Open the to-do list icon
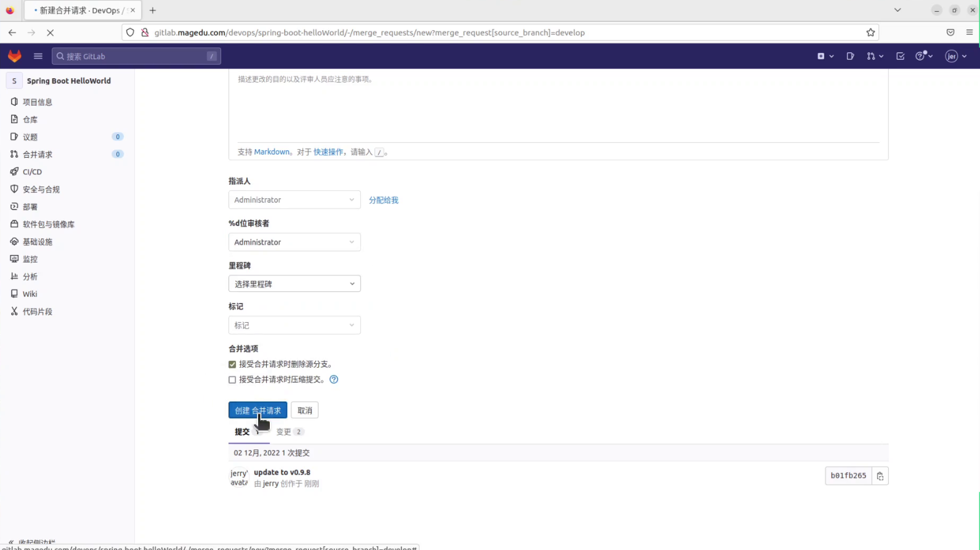The image size is (980, 550). click(x=901, y=56)
